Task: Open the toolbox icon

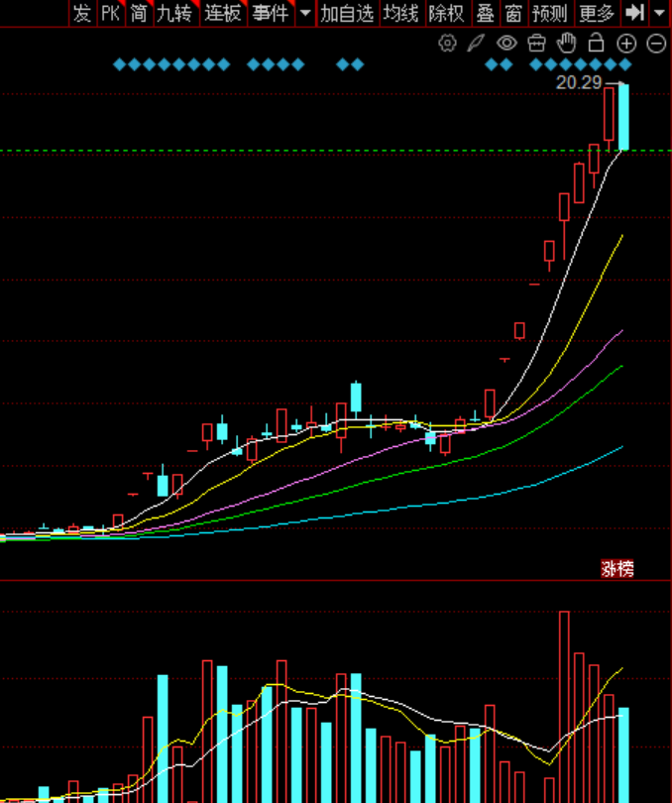Action: click(x=536, y=43)
